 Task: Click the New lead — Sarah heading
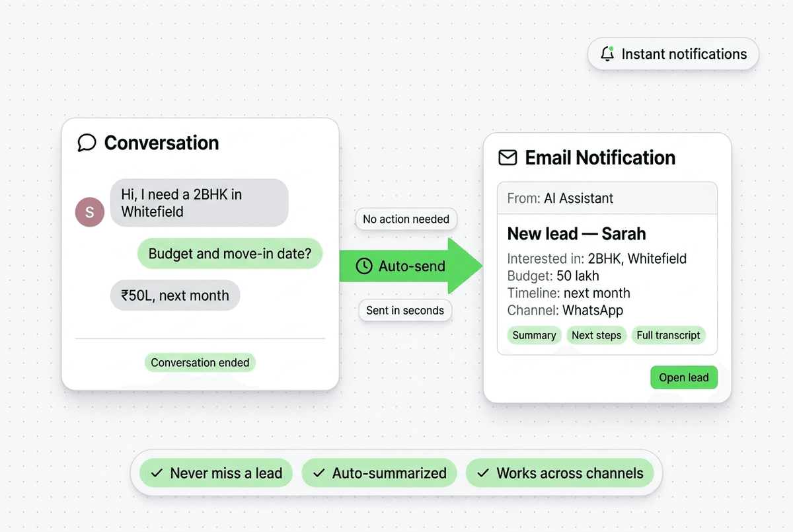point(576,234)
